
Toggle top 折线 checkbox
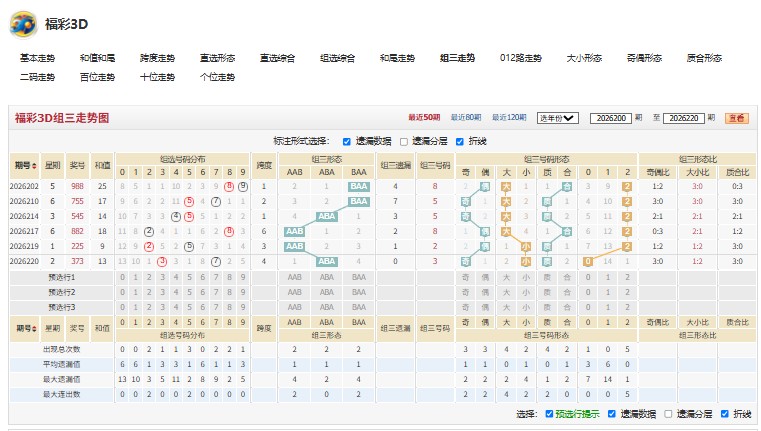coord(460,142)
